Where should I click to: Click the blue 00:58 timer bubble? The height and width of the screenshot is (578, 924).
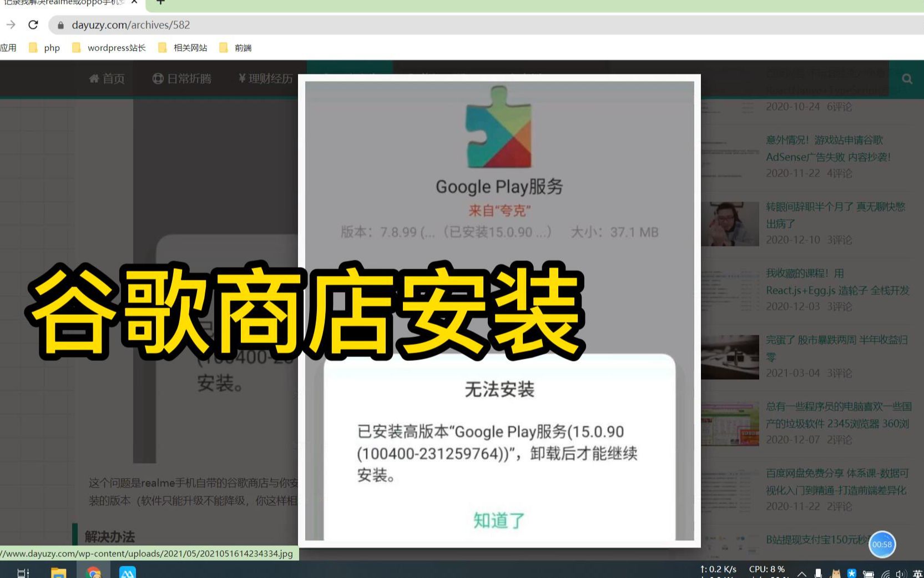tap(882, 544)
